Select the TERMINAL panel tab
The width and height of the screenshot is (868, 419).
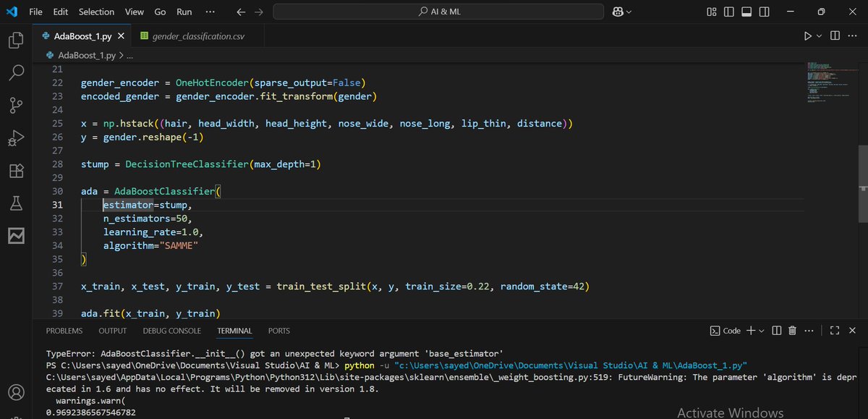(x=234, y=331)
